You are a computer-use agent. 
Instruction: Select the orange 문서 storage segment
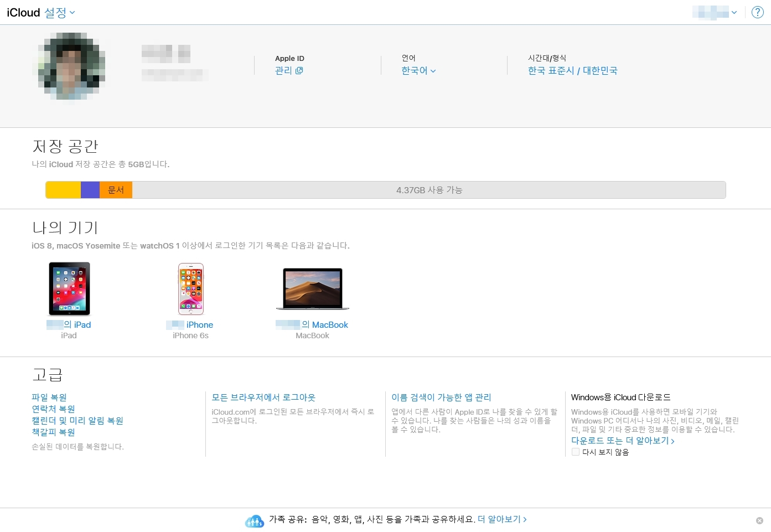[x=116, y=190]
